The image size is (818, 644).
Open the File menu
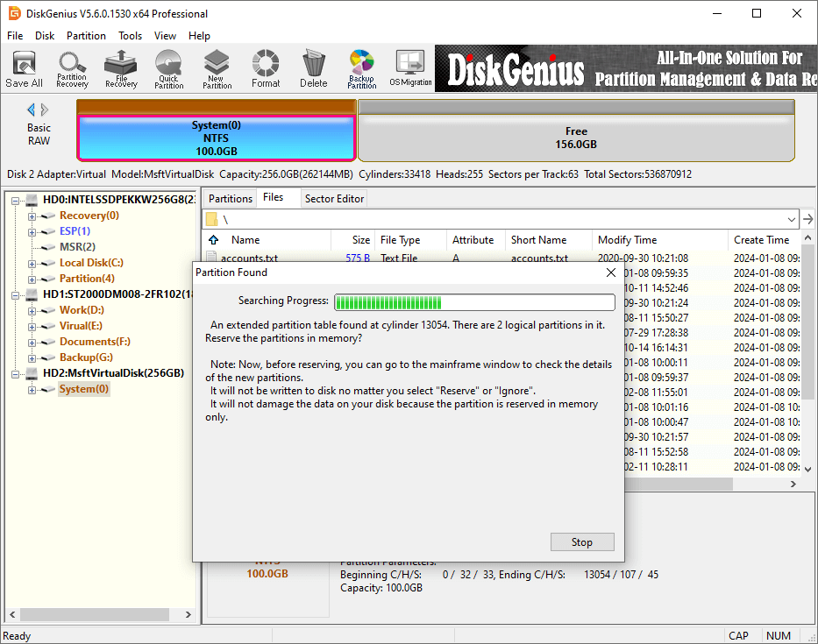coord(15,36)
